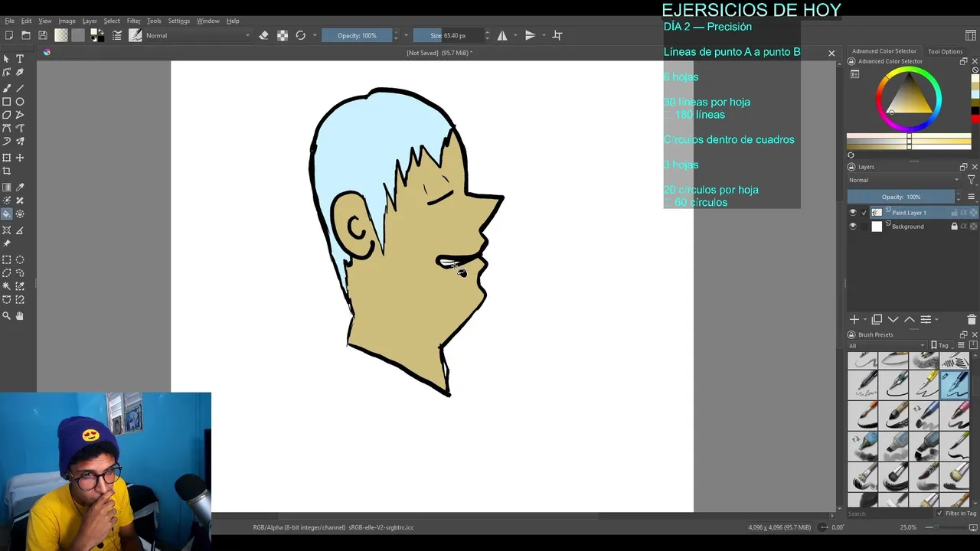Screen dimensions: 980x551
Task: Open an existing document from toolbar
Action: point(26,35)
